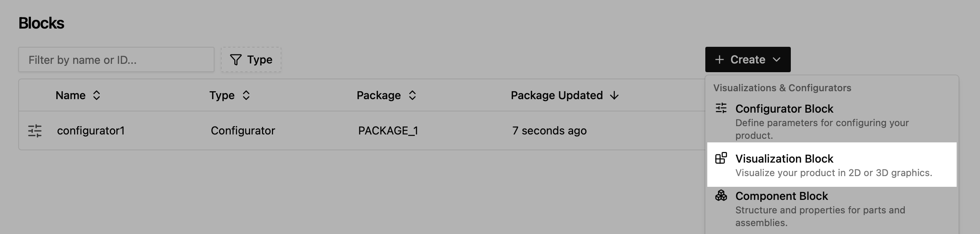Sort by Package Updated column

564,95
